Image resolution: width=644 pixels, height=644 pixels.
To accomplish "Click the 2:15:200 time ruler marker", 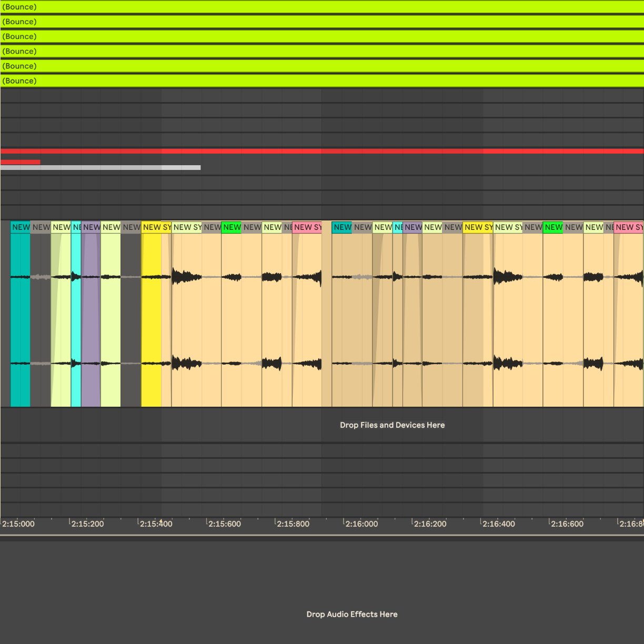I will (87, 524).
